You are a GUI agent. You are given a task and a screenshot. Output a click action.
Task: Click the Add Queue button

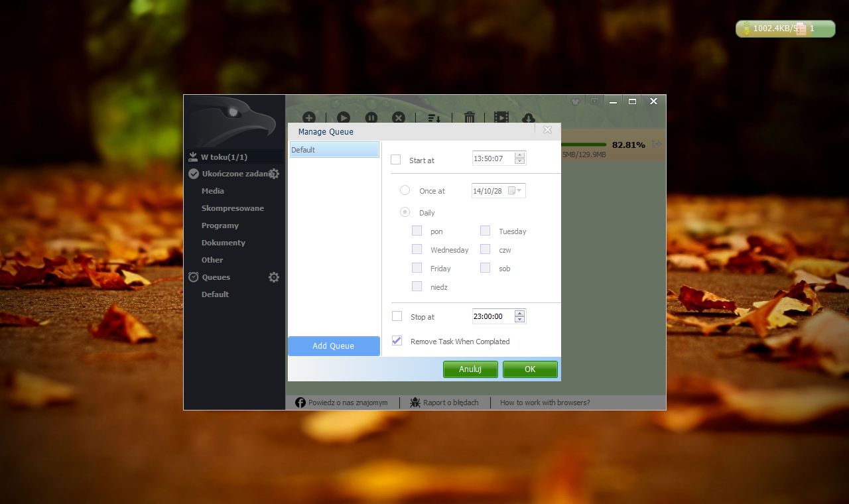tap(334, 346)
